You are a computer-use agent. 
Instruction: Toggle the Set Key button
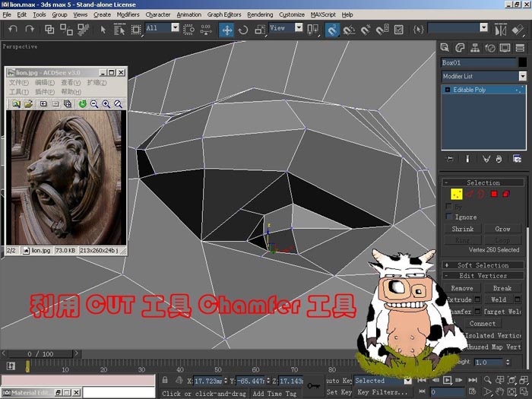point(339,392)
